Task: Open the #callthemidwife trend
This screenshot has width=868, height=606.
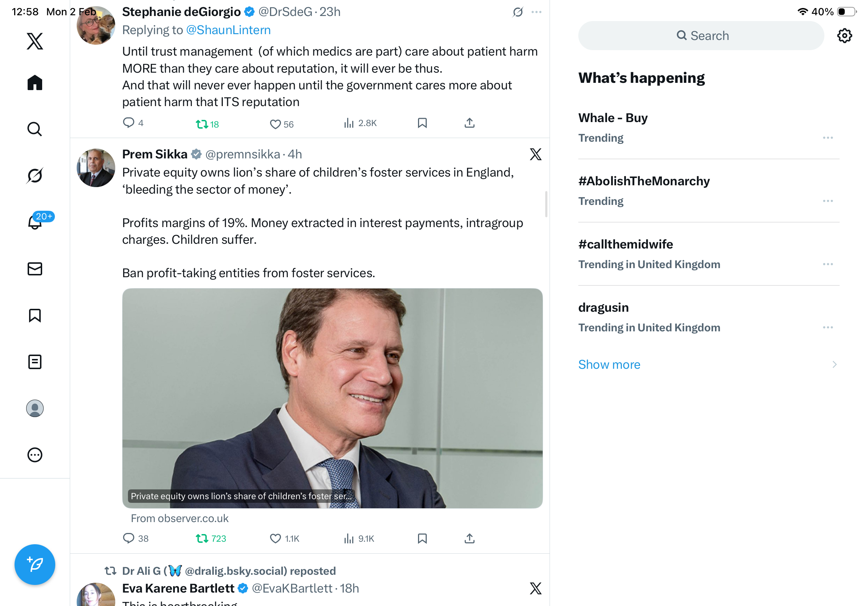Action: click(625, 244)
